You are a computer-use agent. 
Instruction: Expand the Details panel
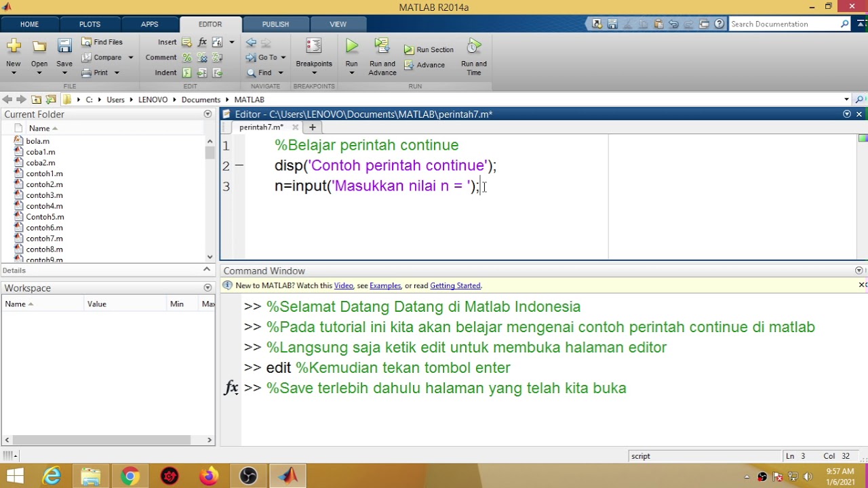click(x=207, y=270)
